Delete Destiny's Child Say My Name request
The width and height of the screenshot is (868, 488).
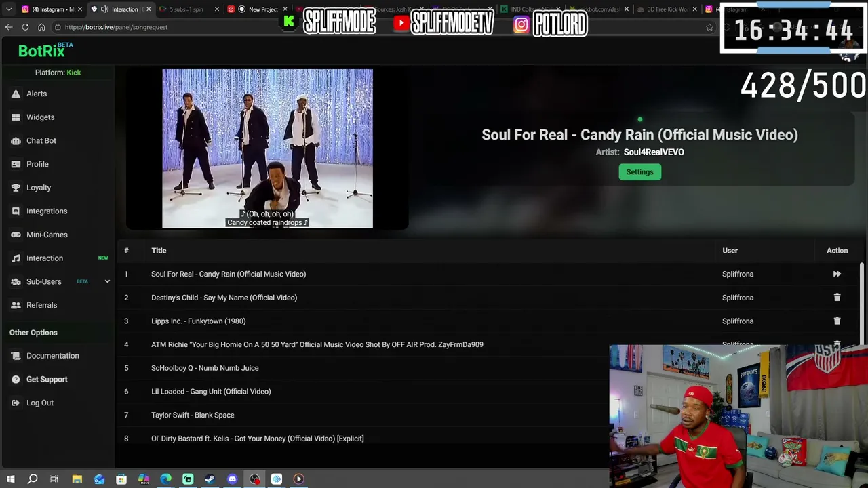tap(837, 298)
